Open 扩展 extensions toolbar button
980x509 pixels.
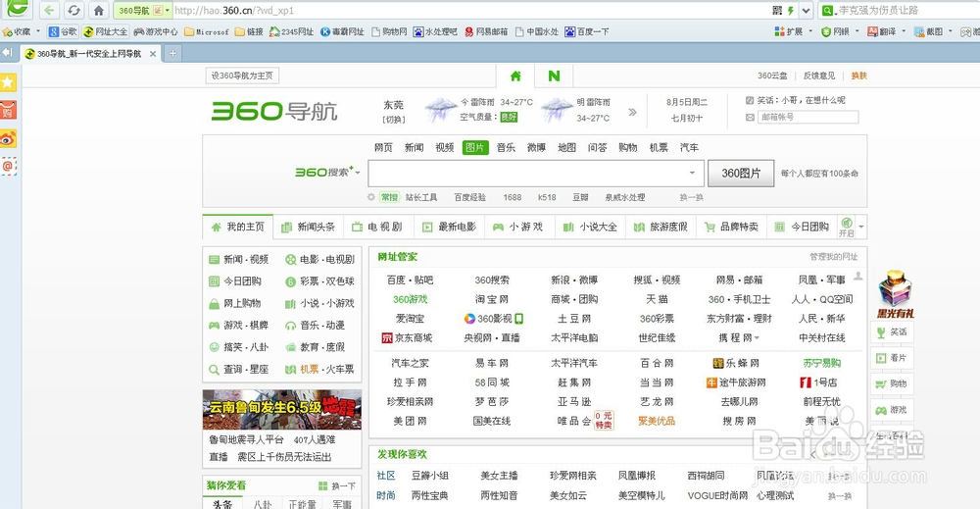point(789,31)
